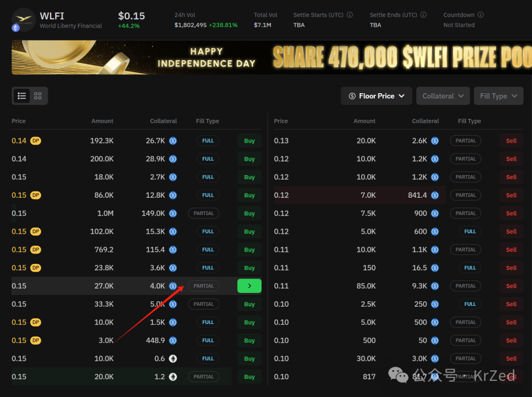Click DP badge on 3.0K row
The image size is (532, 397).
click(x=35, y=340)
